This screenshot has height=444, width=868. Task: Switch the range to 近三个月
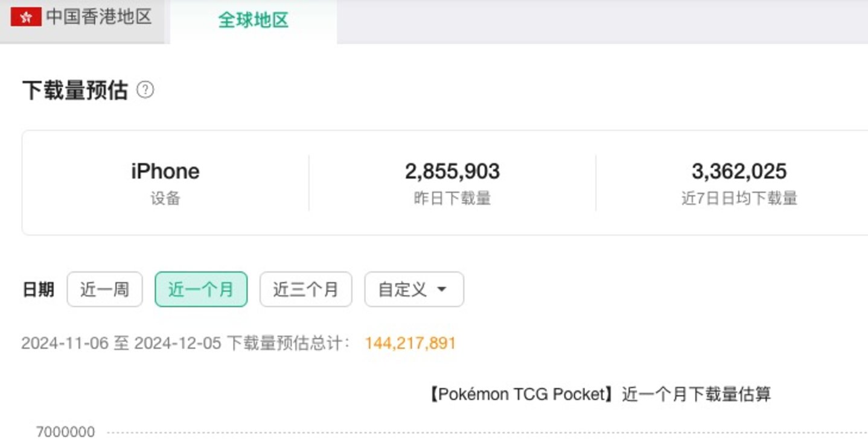pos(305,290)
